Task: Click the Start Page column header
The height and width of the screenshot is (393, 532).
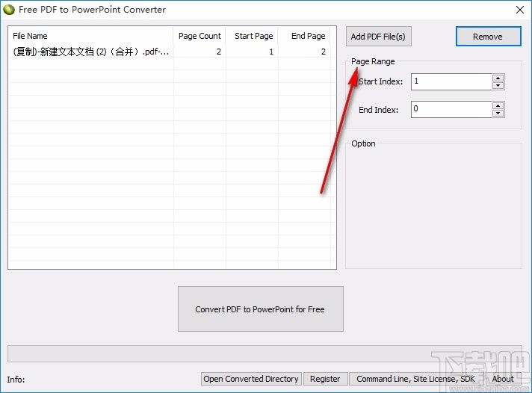Action: (252, 36)
